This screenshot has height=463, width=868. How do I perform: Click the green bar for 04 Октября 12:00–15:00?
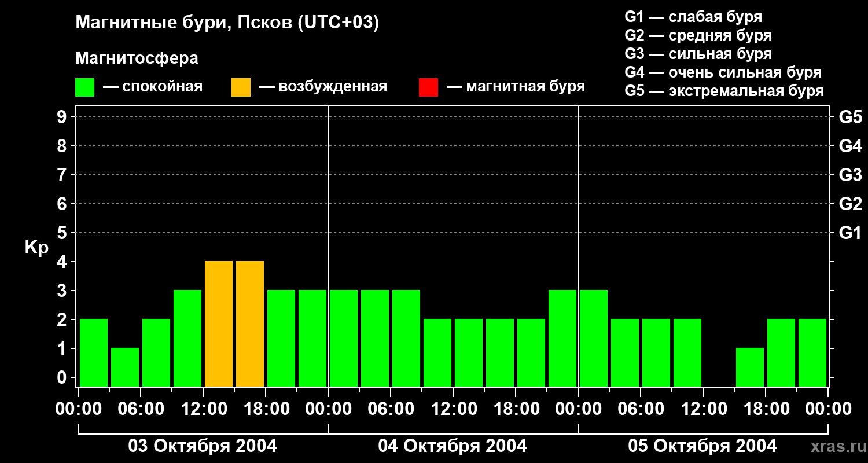(x=469, y=352)
